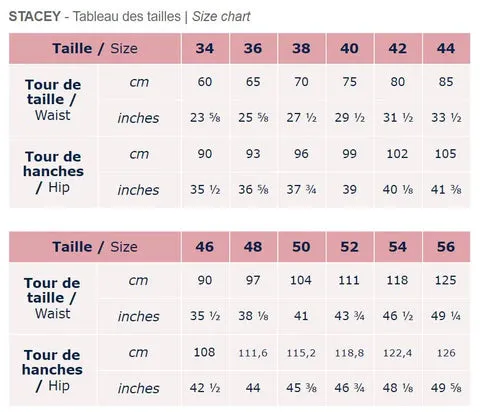Screen dimensions: 480x412
Task: Click hip value 102 cm for size 42
Action: 398,154
